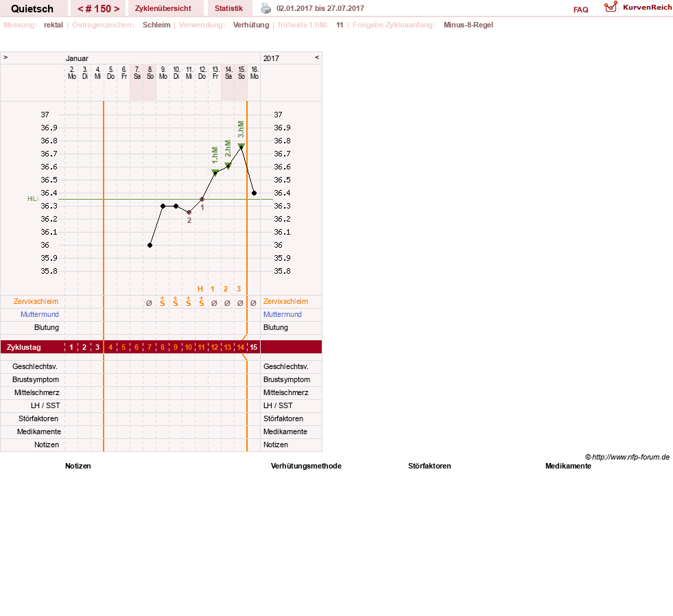Click the date range 02.01.2017 bis 27.07.2017
673x616 pixels.
pos(320,8)
